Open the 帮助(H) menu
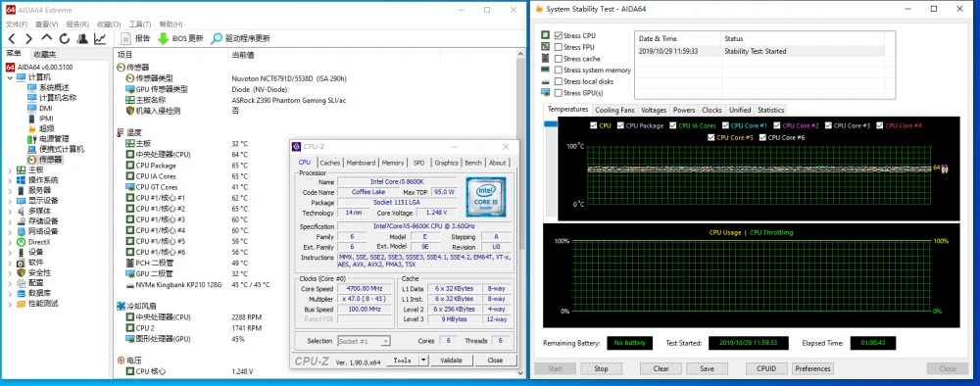The width and height of the screenshot is (980, 386). coord(171,24)
